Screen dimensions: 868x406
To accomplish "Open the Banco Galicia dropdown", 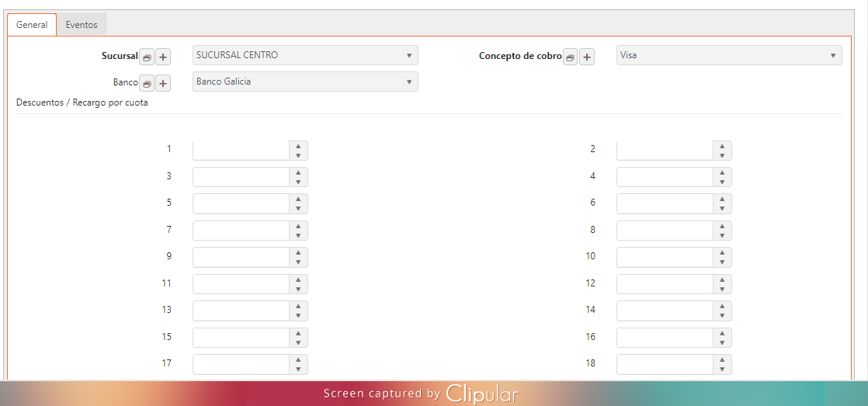I will (305, 82).
